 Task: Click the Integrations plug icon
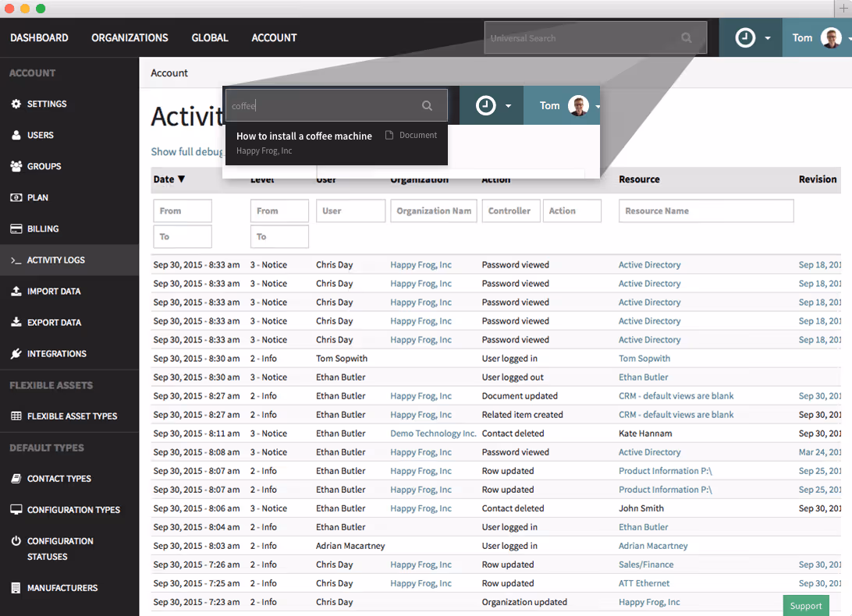coord(16,354)
